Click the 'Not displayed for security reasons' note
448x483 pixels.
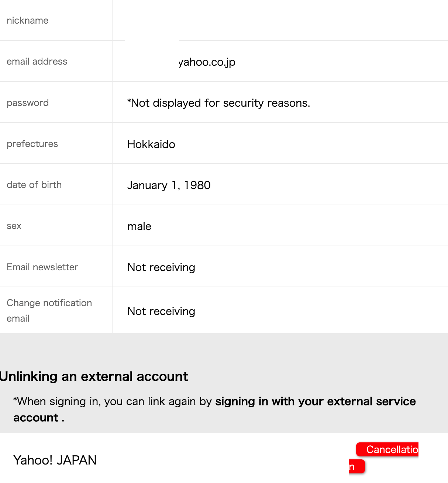[x=218, y=103]
